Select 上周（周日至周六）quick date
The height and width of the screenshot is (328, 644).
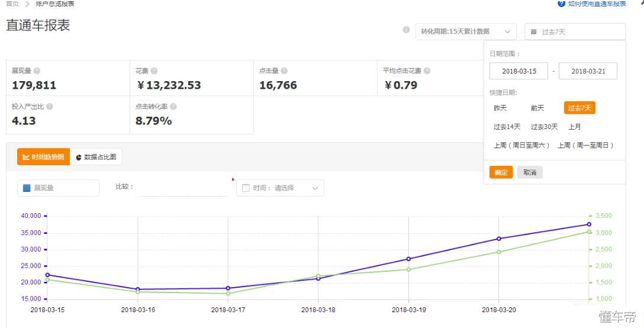[x=521, y=146]
